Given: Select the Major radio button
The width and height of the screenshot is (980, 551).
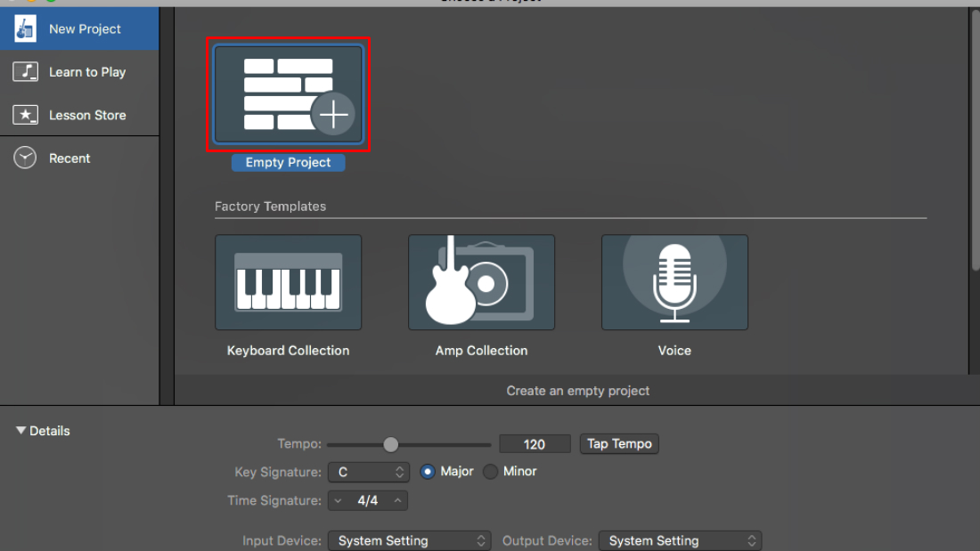Looking at the screenshot, I should (x=427, y=472).
